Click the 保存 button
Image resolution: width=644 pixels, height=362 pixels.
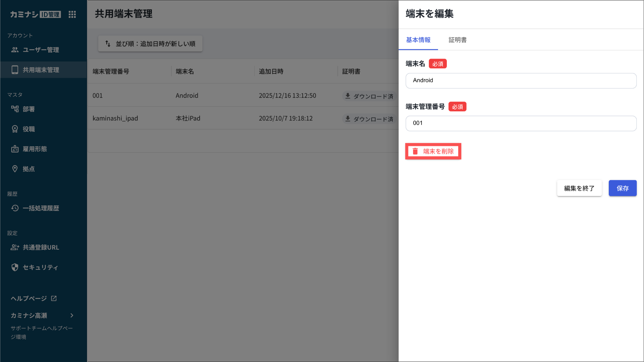tap(622, 188)
